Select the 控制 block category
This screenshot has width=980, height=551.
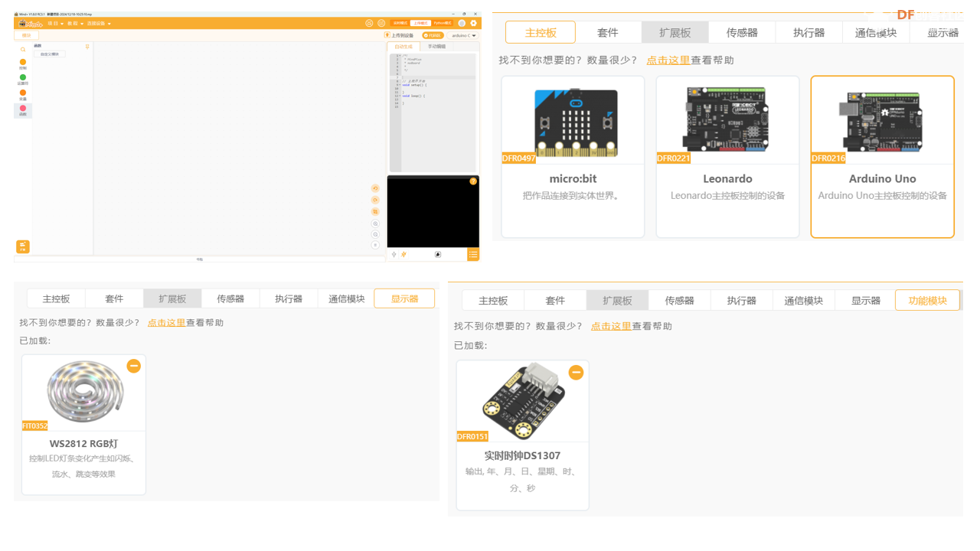coord(23,64)
